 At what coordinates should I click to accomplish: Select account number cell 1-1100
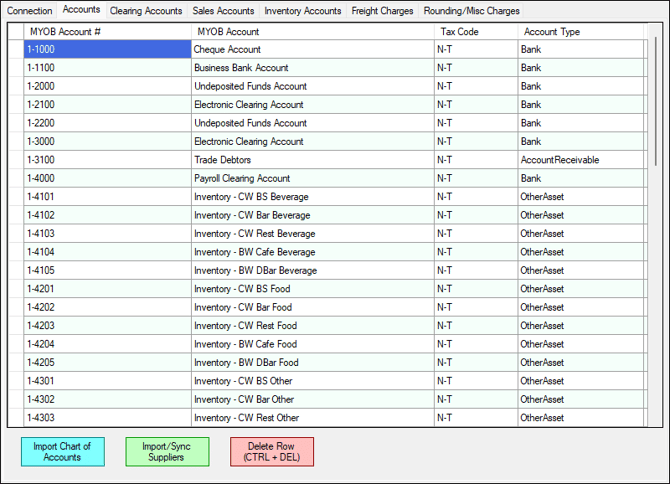(107, 67)
